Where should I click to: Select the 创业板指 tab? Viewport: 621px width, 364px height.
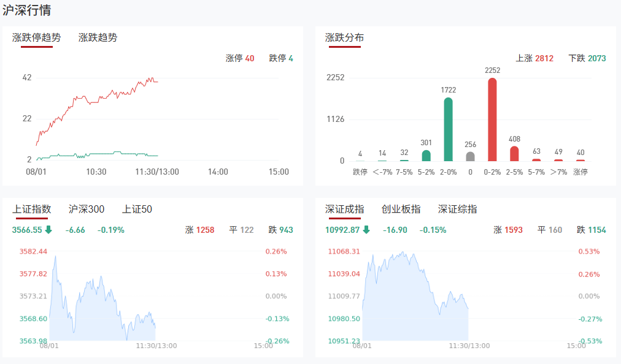coord(401,209)
